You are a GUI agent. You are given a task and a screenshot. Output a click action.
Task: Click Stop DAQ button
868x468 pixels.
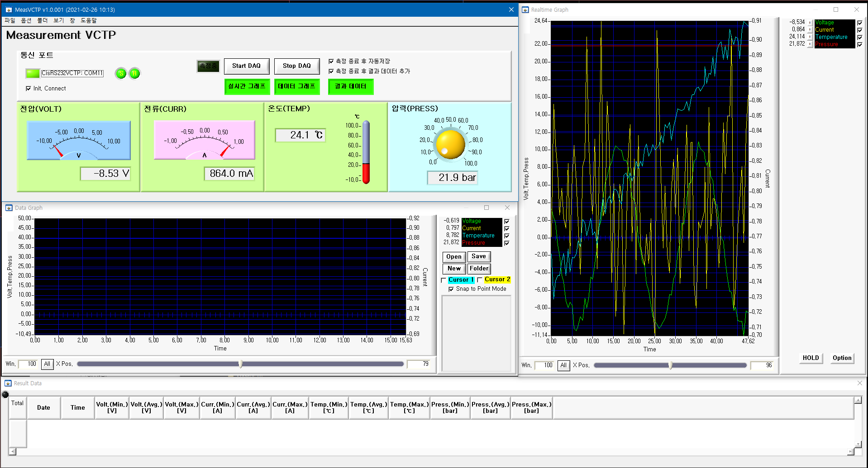(297, 66)
